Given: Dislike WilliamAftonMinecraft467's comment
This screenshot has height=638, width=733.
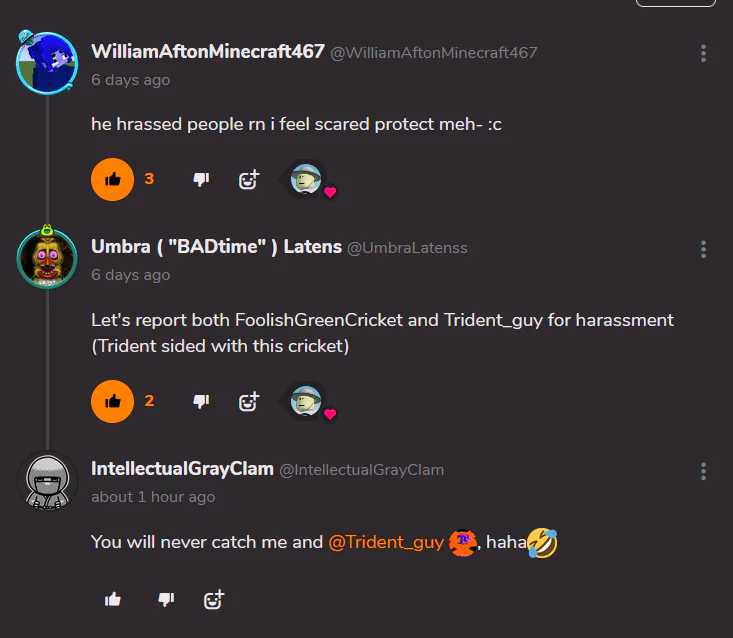Looking at the screenshot, I should tap(201, 179).
